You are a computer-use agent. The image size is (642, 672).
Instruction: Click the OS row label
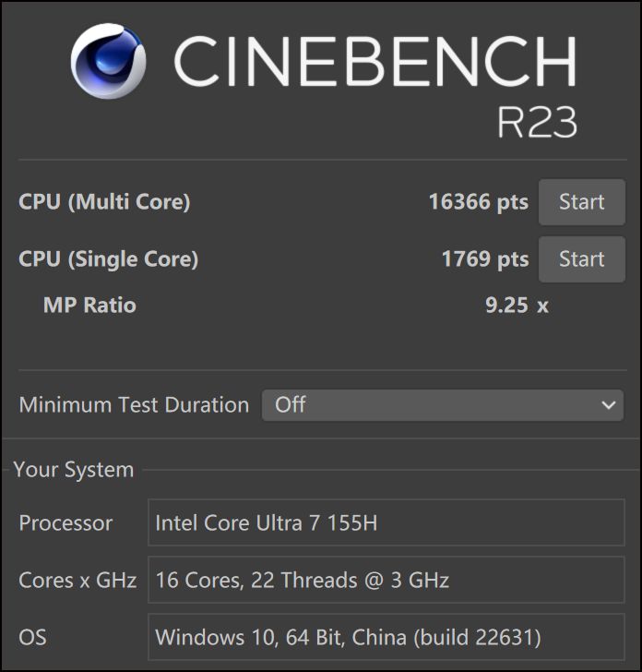click(32, 637)
